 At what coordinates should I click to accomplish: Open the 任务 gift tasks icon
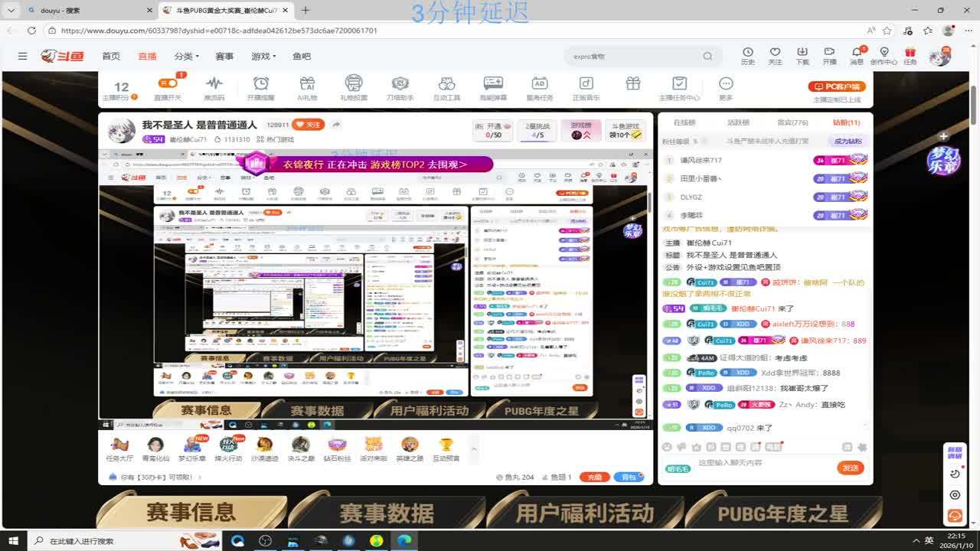click(x=910, y=56)
